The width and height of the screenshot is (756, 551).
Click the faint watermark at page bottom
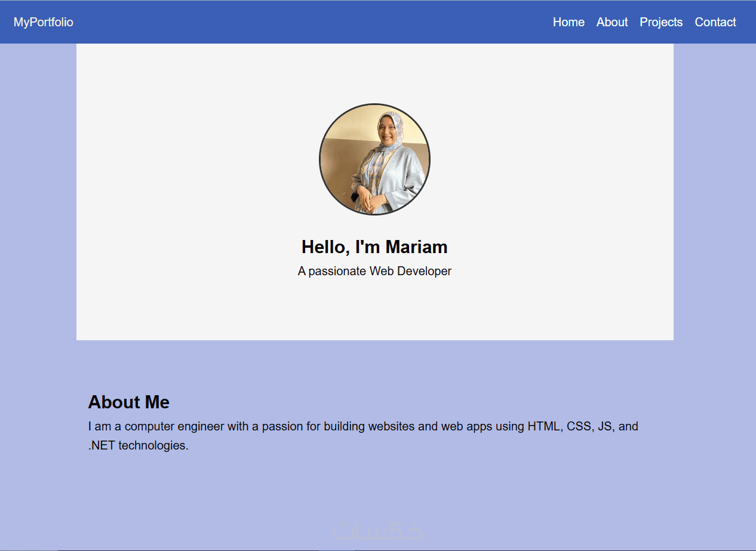tap(378, 531)
